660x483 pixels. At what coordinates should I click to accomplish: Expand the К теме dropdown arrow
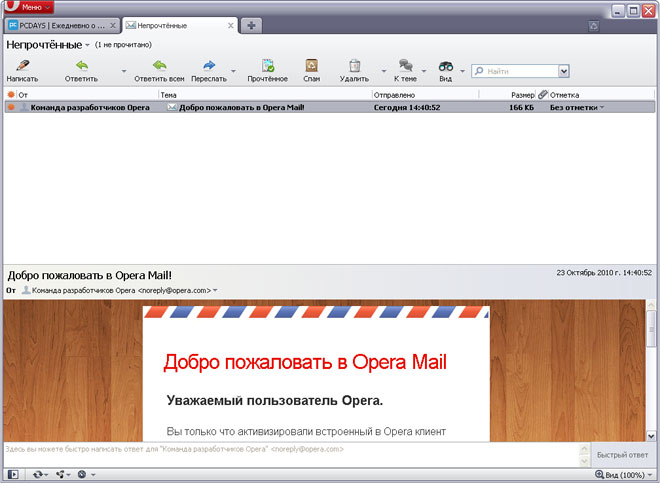[x=424, y=71]
